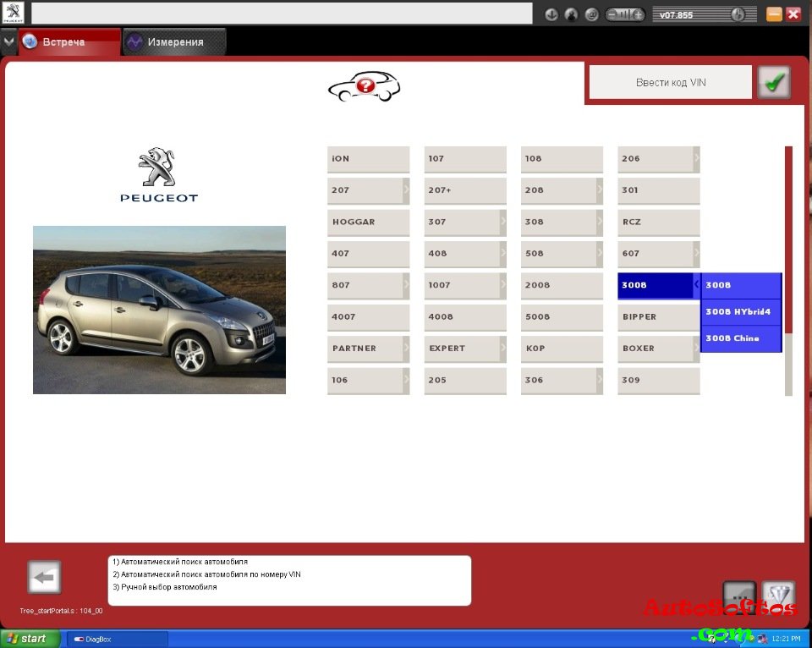
Task: Confirm VIN with the green checkmark button
Action: tap(774, 82)
